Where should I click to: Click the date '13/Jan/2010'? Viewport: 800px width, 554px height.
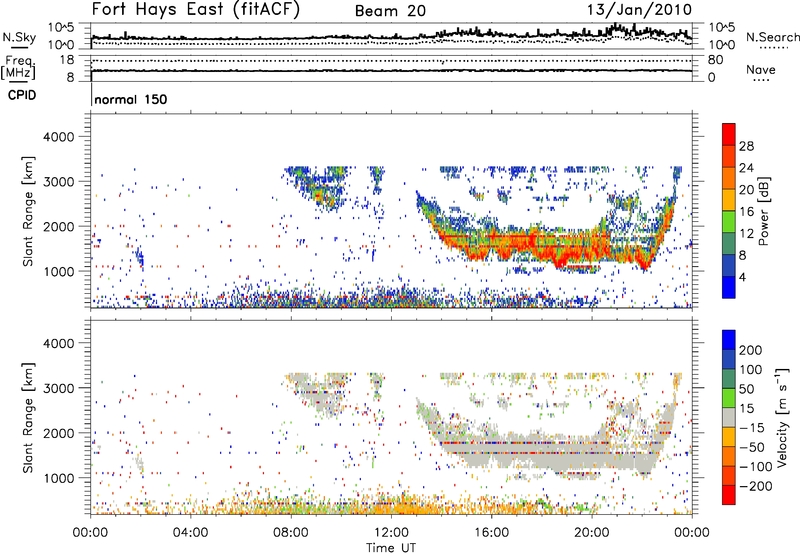click(x=639, y=9)
